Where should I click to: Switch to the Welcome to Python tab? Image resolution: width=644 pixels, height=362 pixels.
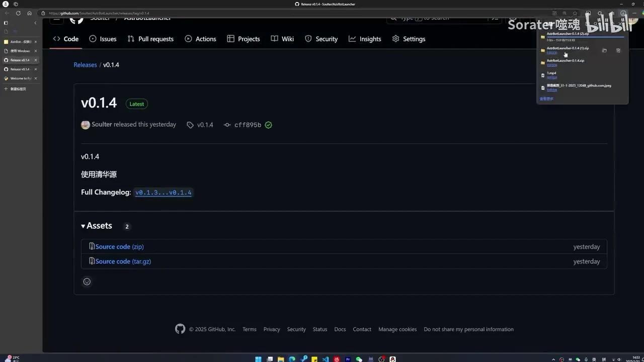tap(20, 78)
